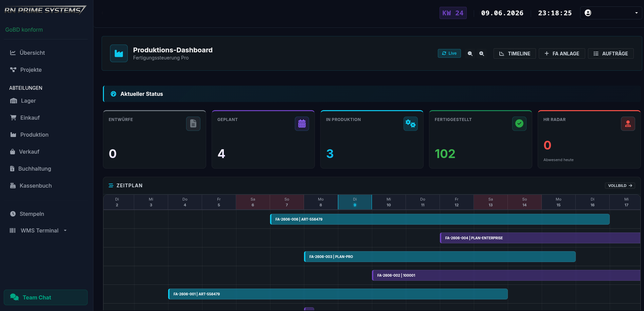The image size is (644, 311).
Task: Click the HR Radar person icon
Action: tap(628, 124)
